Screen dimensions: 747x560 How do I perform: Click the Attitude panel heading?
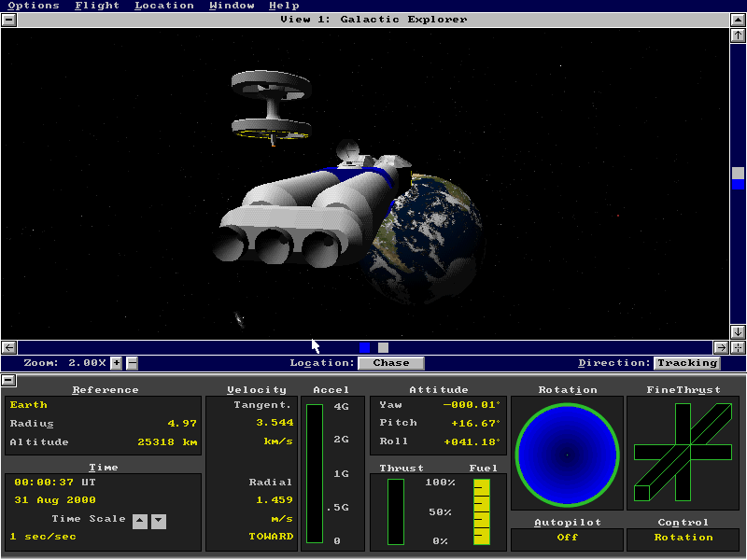(438, 390)
